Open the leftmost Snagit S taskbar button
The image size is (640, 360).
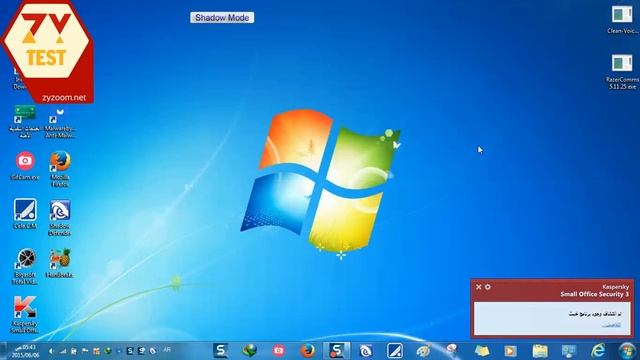coord(220,351)
